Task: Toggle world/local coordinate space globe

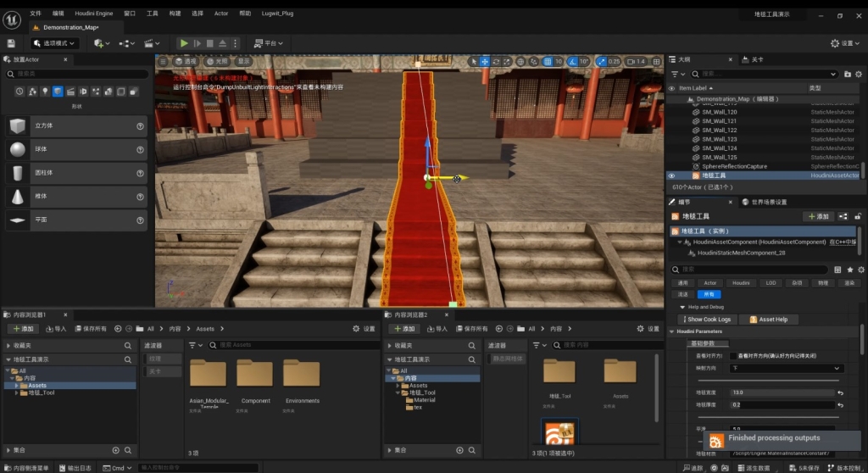Action: (520, 62)
